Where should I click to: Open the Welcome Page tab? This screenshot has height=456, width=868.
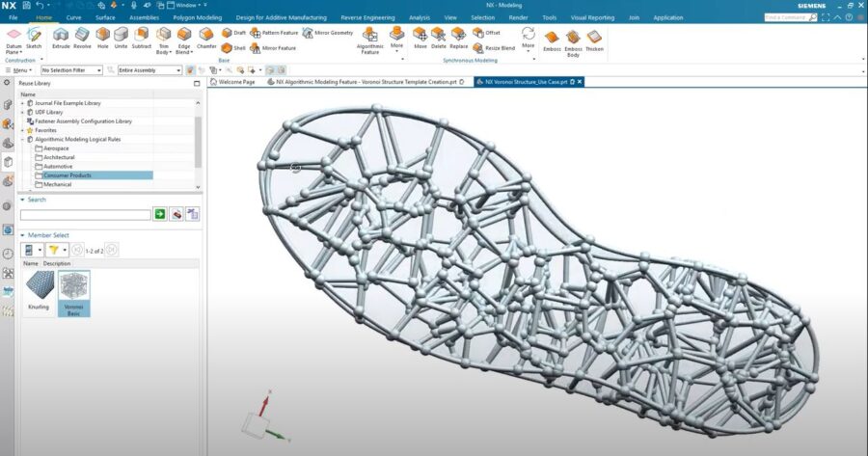click(236, 82)
